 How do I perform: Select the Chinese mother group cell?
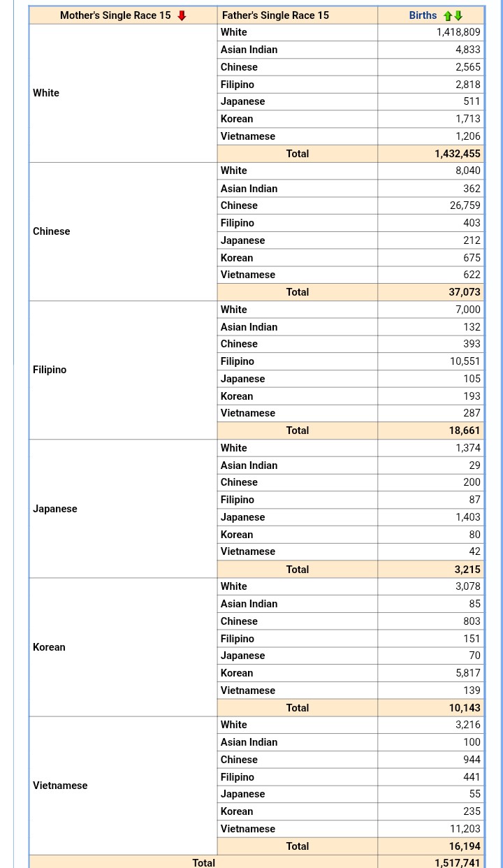point(123,231)
